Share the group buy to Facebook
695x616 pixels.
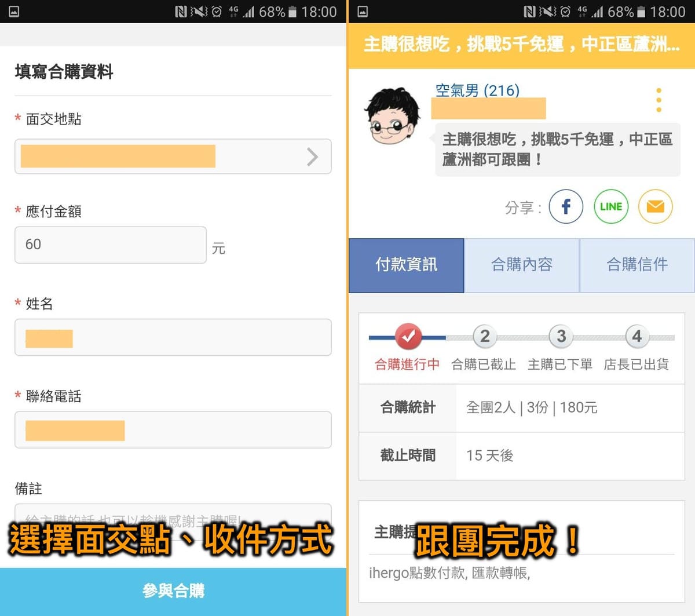(x=565, y=206)
